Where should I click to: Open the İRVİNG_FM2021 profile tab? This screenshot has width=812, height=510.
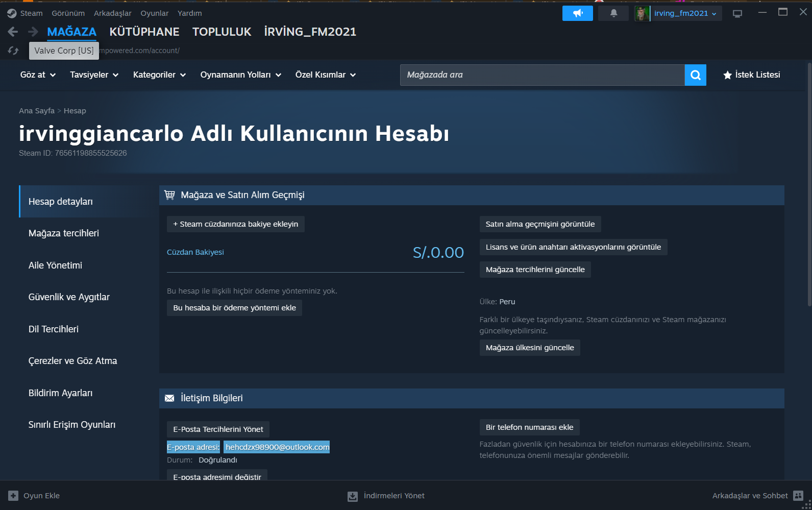coord(310,32)
